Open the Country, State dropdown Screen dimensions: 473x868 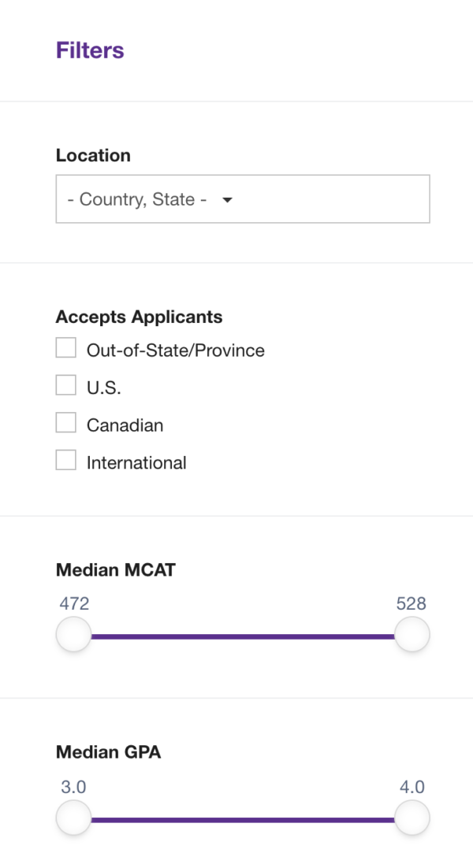242,198
